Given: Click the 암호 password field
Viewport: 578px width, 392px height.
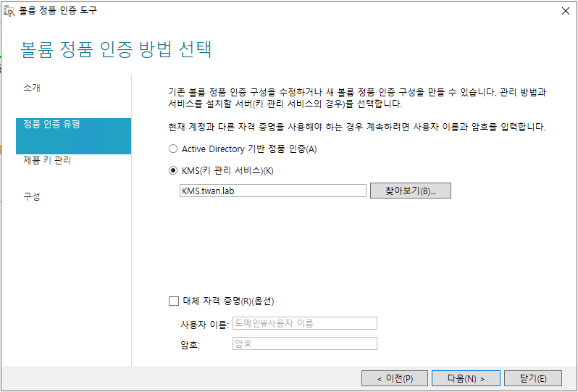Looking at the screenshot, I should coord(304,343).
